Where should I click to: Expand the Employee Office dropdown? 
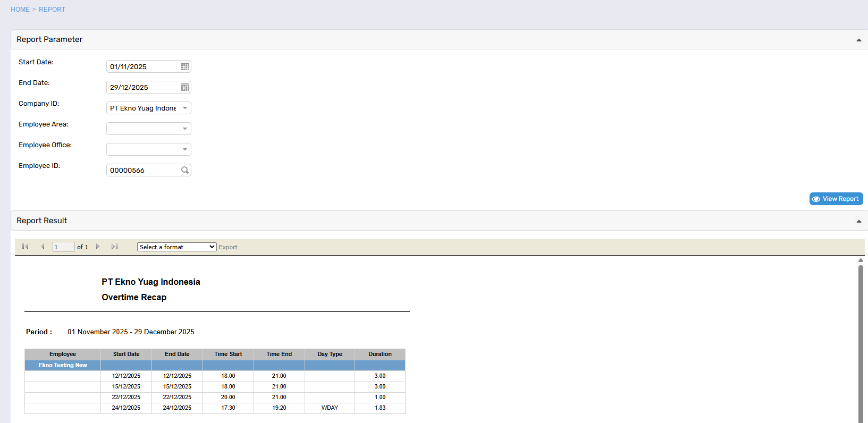184,149
